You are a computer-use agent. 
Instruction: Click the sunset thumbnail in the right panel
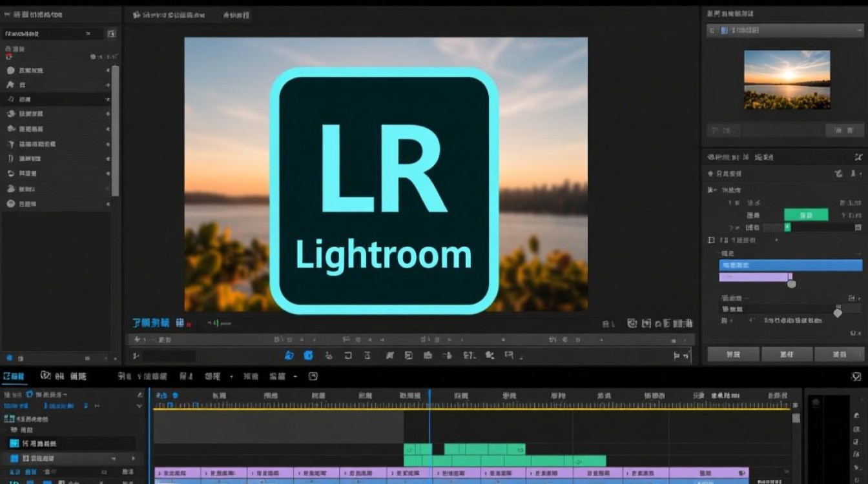coord(787,79)
